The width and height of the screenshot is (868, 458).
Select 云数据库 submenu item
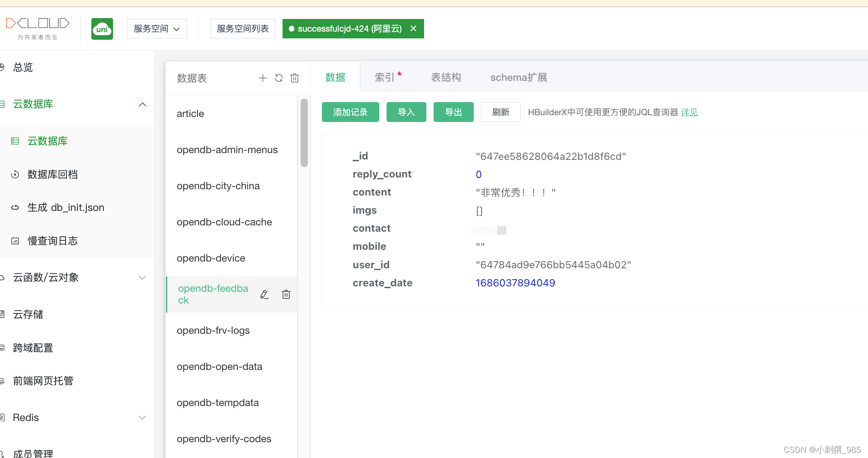click(x=47, y=141)
